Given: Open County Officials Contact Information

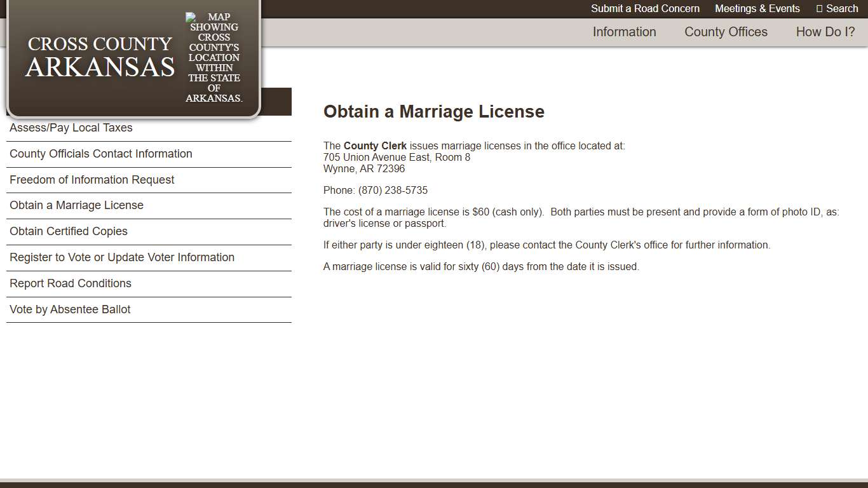Looking at the screenshot, I should [100, 154].
